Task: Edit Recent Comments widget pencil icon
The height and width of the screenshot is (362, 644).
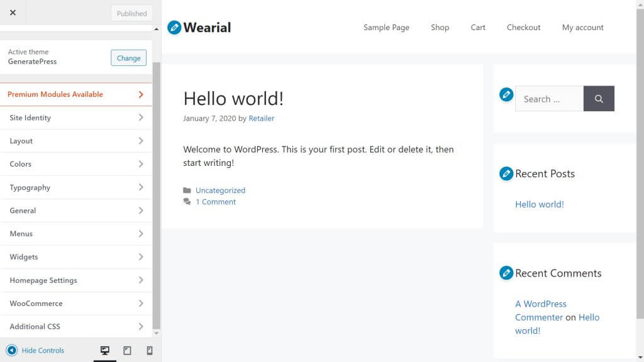Action: pos(506,273)
